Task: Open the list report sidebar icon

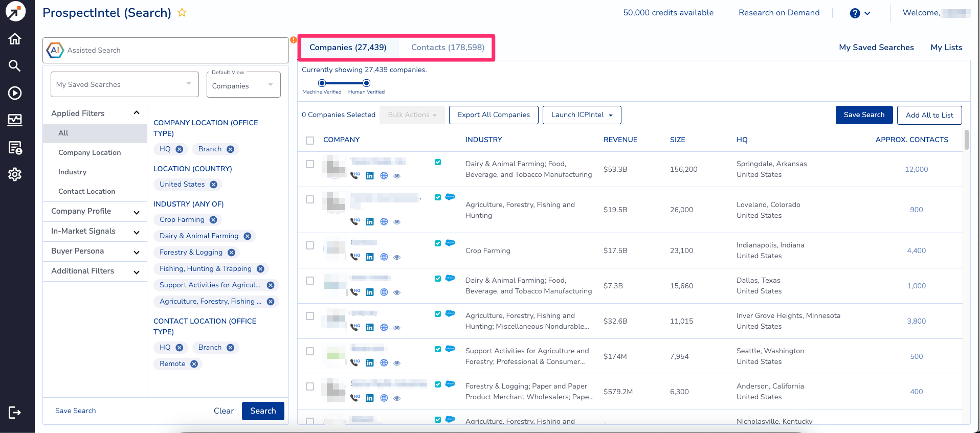Action: point(15,148)
